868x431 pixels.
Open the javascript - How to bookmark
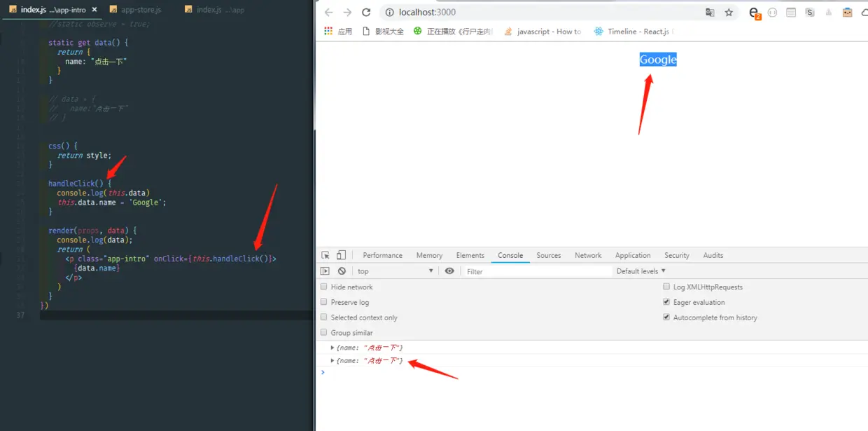pyautogui.click(x=542, y=32)
